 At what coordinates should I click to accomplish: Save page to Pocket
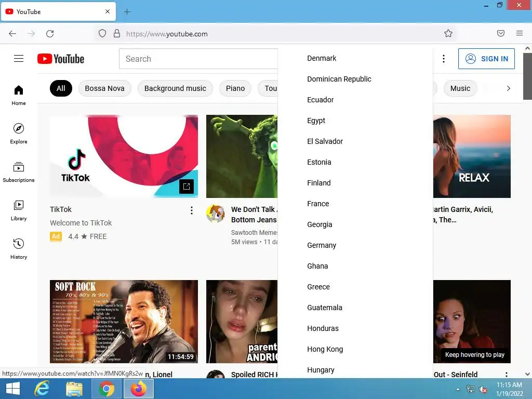(x=501, y=33)
